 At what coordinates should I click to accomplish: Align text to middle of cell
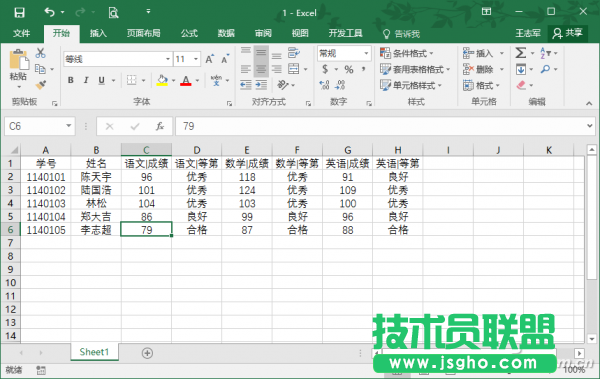tap(261, 53)
